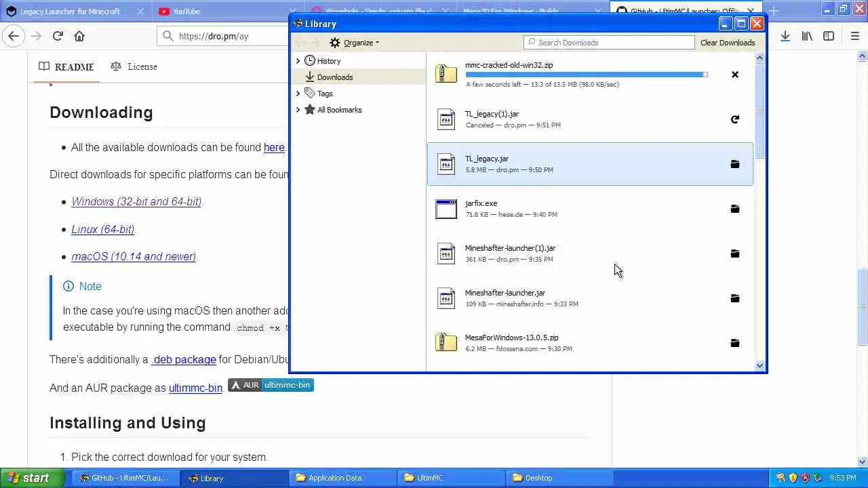Open a new Firefox tab
The width and height of the screenshot is (868, 488).
coord(774,11)
